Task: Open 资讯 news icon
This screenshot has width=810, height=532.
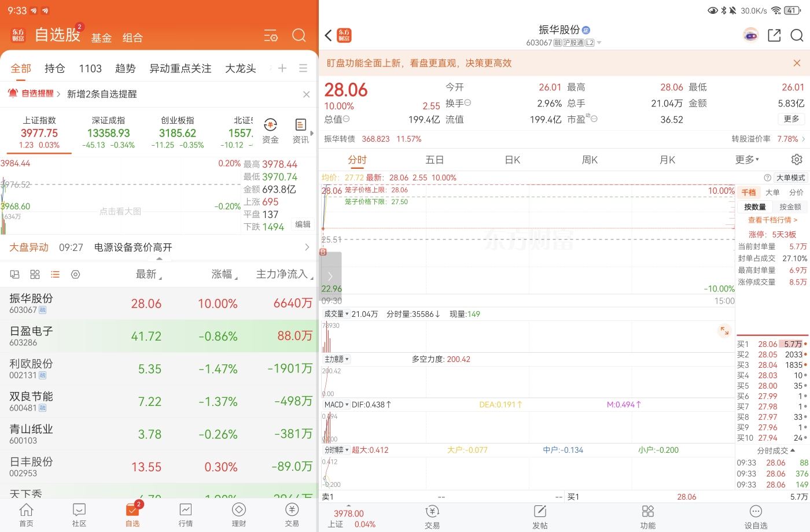Action: (300, 131)
